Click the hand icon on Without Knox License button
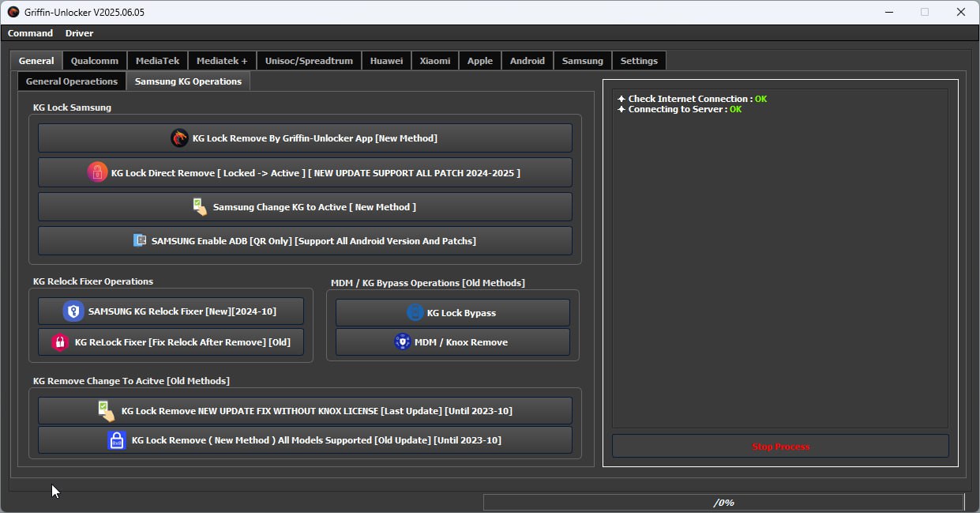The width and height of the screenshot is (980, 513). tap(106, 411)
